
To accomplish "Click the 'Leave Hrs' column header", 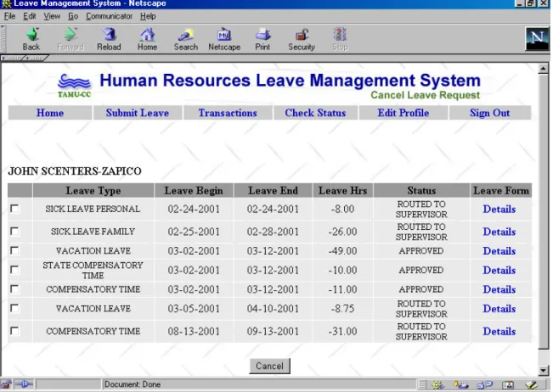I will click(343, 191).
